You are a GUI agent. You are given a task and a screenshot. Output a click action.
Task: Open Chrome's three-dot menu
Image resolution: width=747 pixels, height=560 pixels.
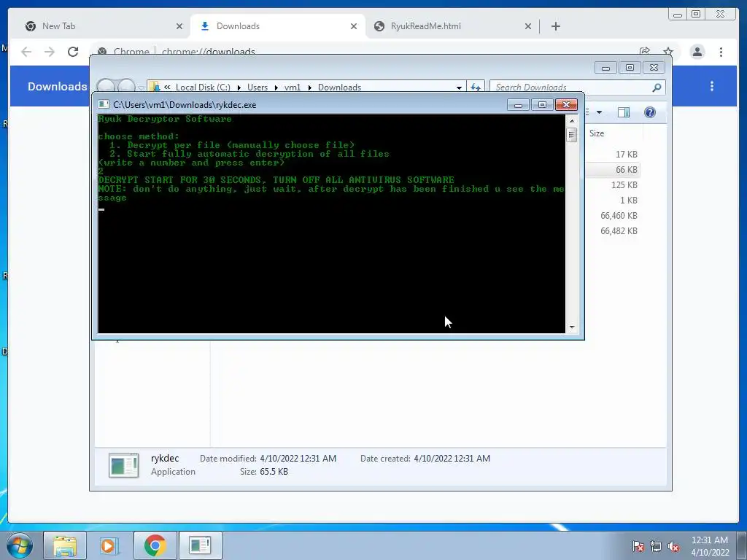(721, 52)
